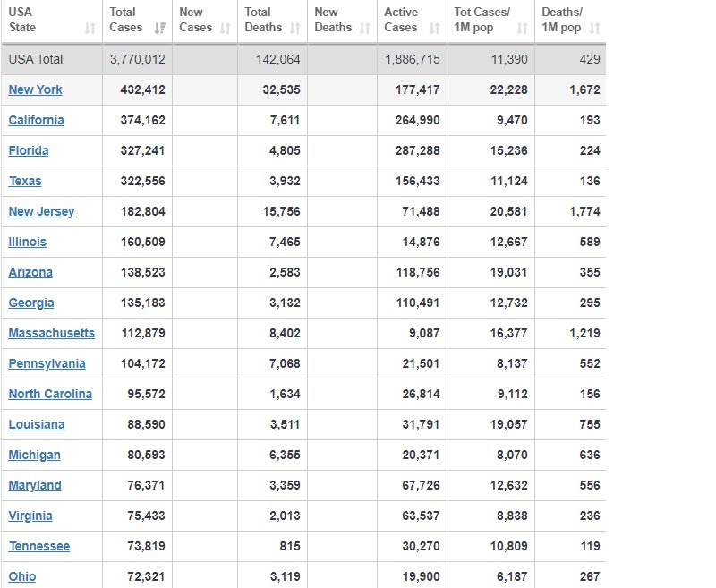The height and width of the screenshot is (588, 716).
Task: Select Arizona's total cases cell 138,523
Action: [142, 272]
